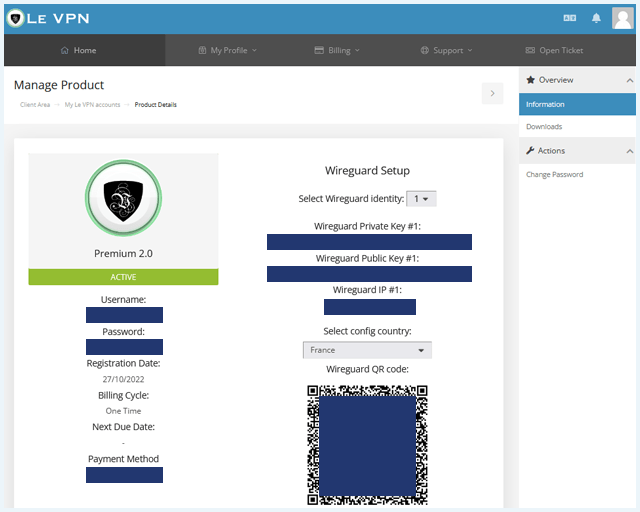Click the One Time billing cycle text

point(123,411)
